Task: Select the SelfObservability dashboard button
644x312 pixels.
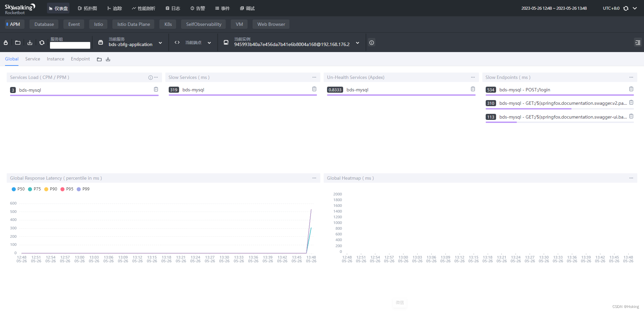Action: [x=204, y=24]
